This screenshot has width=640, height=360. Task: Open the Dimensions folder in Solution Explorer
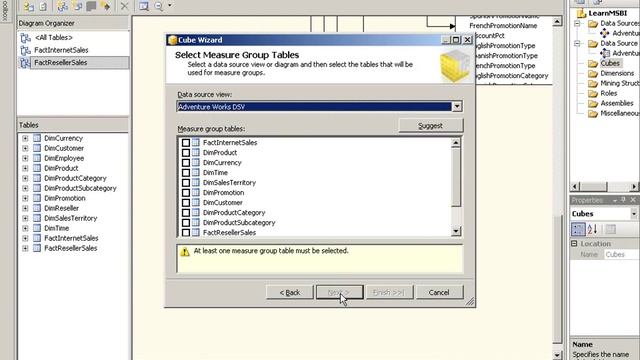coord(593,73)
